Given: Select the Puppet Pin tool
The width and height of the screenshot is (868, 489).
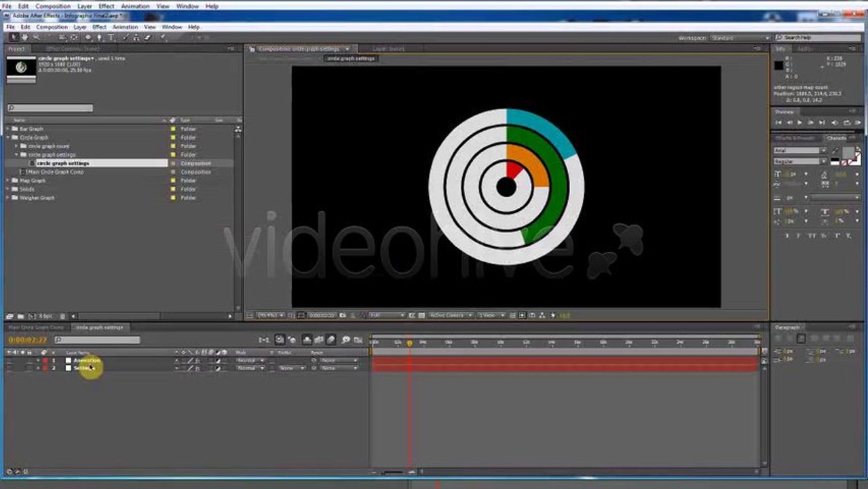Looking at the screenshot, I should coord(162,37).
